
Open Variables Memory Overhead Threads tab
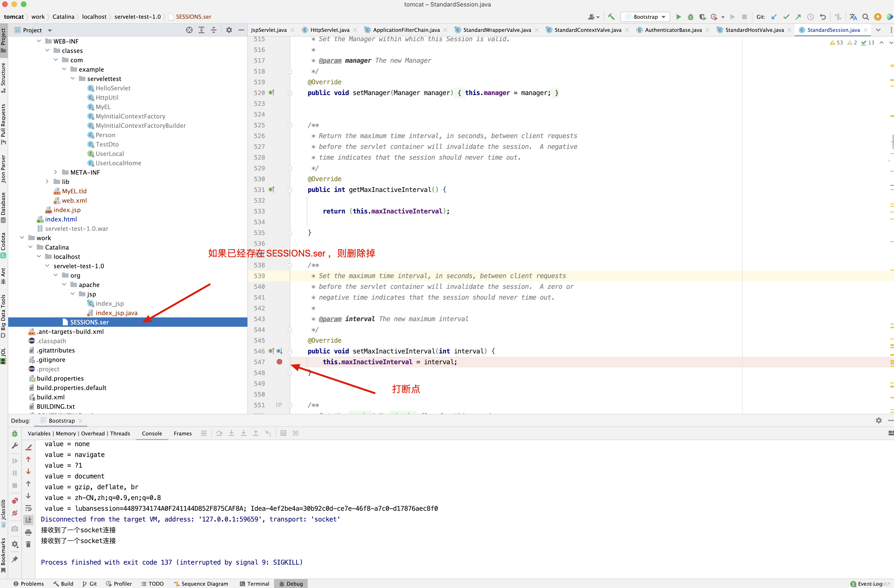point(79,434)
